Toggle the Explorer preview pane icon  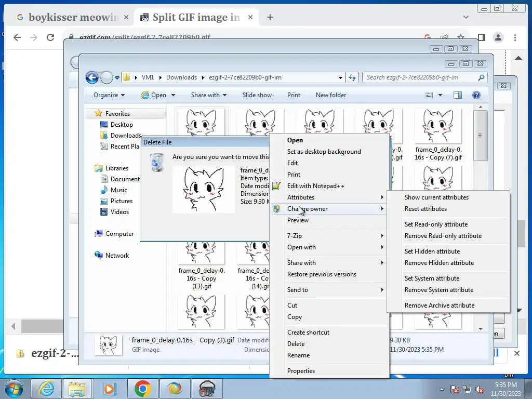point(458,95)
